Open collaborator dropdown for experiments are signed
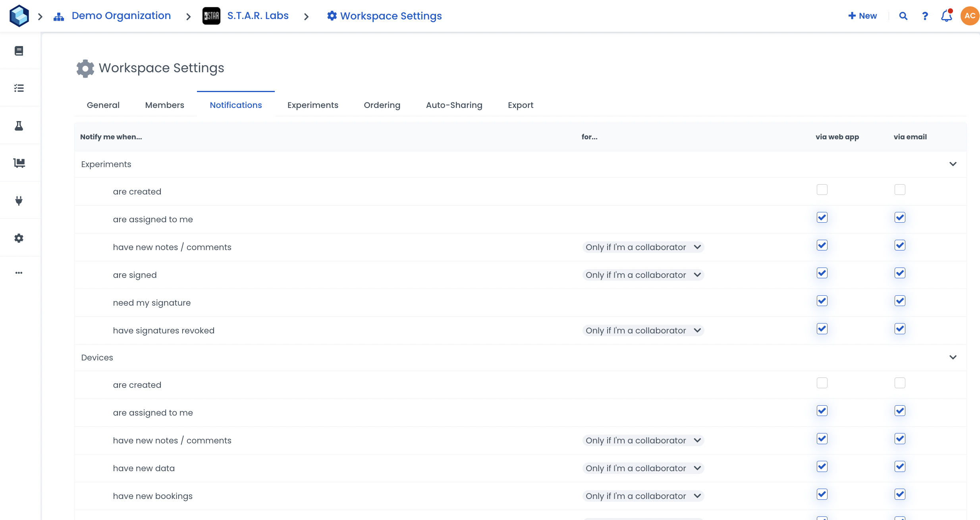 pyautogui.click(x=643, y=275)
